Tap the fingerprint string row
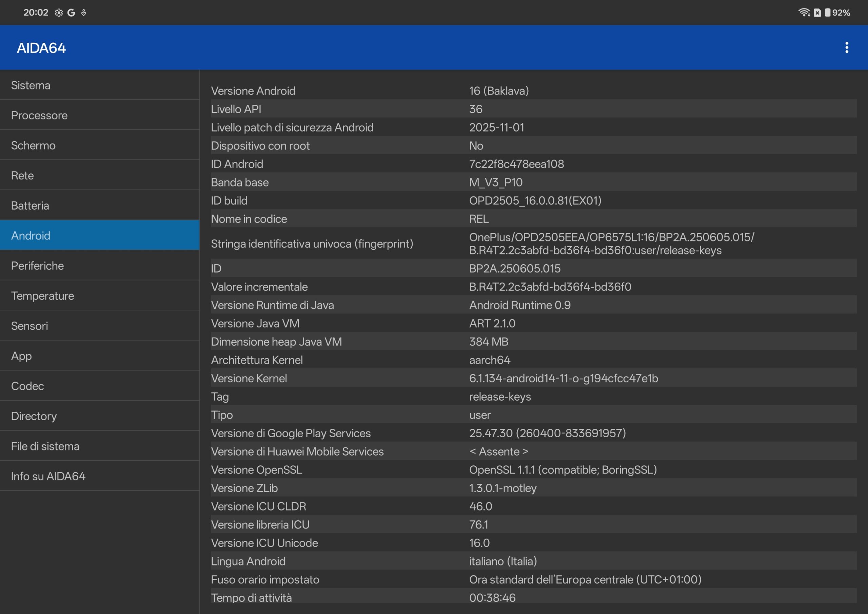Screen dimensions: 868x614 pos(533,244)
